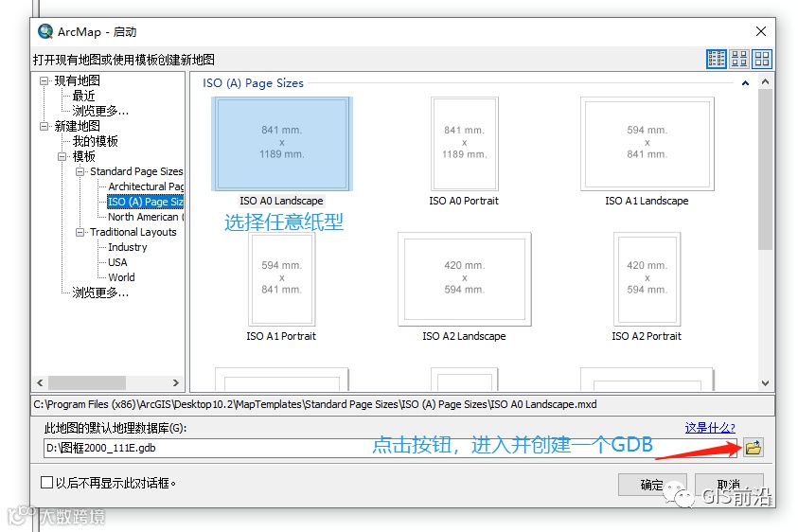Viewport: 798px width, 532px height.
Task: Switch to list view icon
Action: click(716, 59)
